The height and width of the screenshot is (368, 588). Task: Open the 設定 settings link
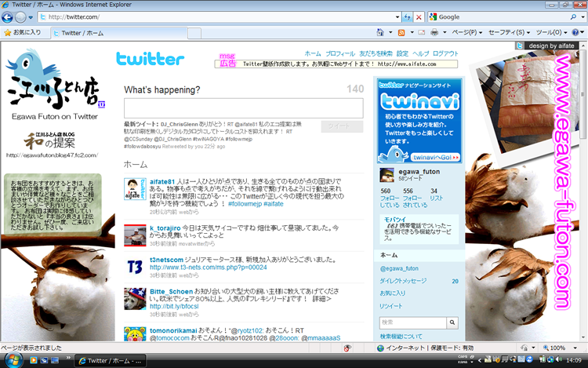point(402,53)
